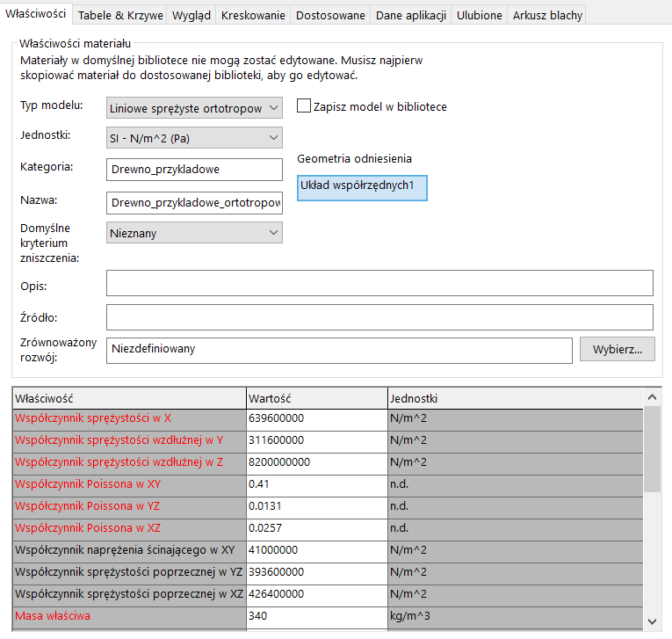Screen dimensions: 672x639
Task: Click the Nazwa input field
Action: point(193,203)
